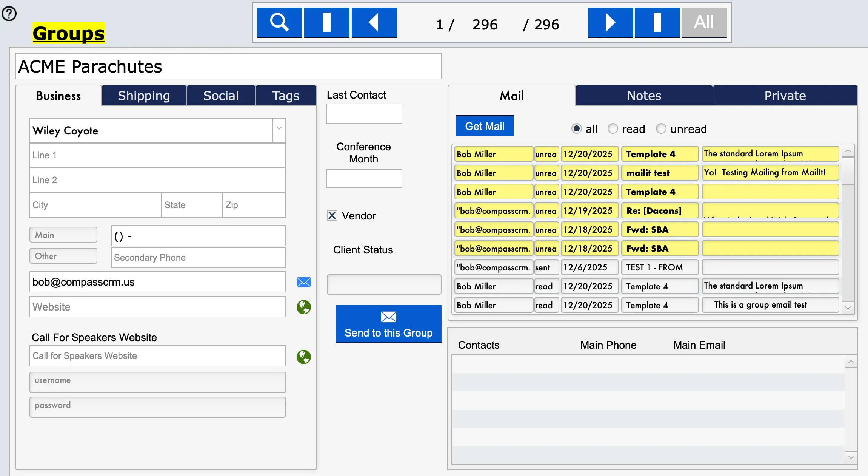Advance to next record arrow

(610, 22)
